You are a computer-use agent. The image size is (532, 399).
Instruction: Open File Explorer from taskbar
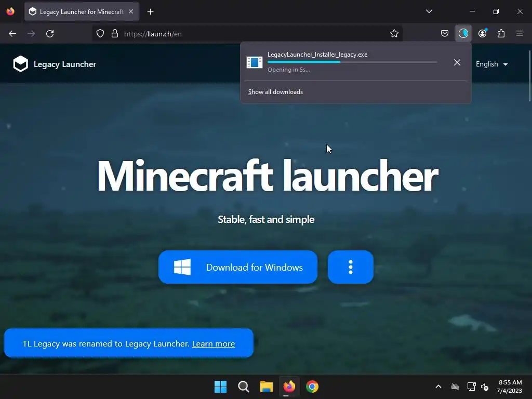[267, 387]
